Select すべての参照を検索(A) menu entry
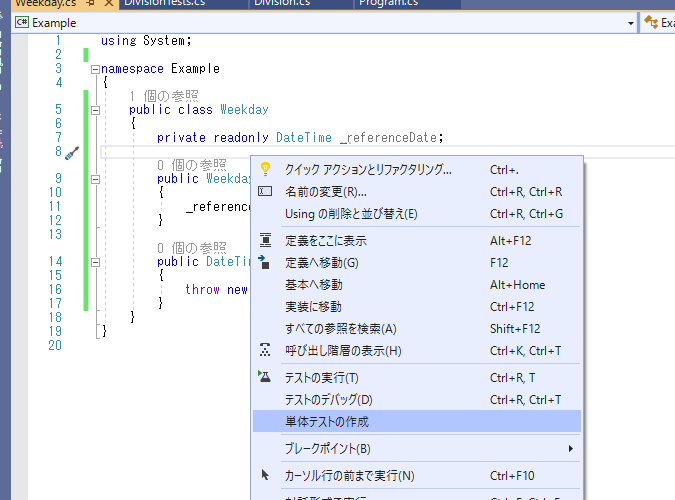Image resolution: width=675 pixels, height=500 pixels. tap(417, 329)
